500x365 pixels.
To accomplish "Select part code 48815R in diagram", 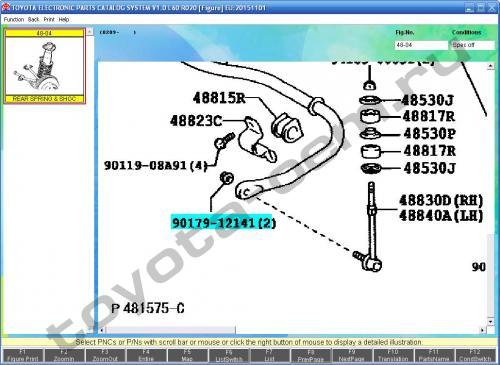I will [x=219, y=98].
